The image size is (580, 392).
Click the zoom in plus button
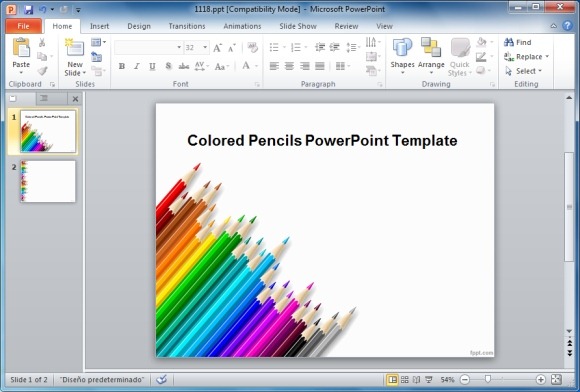[540, 379]
